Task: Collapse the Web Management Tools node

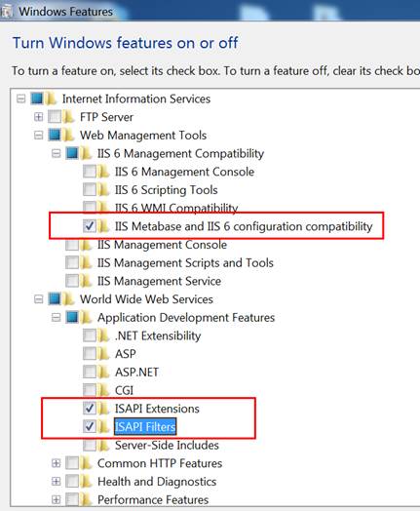Action: point(38,135)
